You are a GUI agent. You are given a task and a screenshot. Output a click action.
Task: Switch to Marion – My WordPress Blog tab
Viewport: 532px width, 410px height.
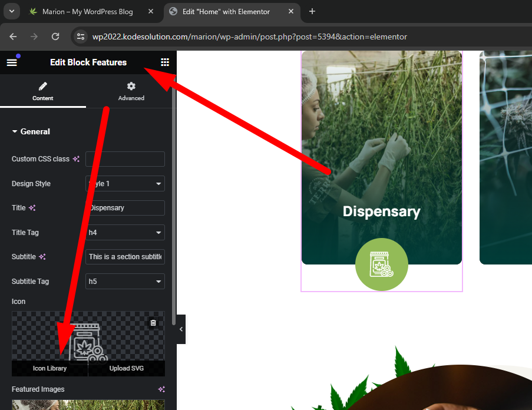click(88, 12)
